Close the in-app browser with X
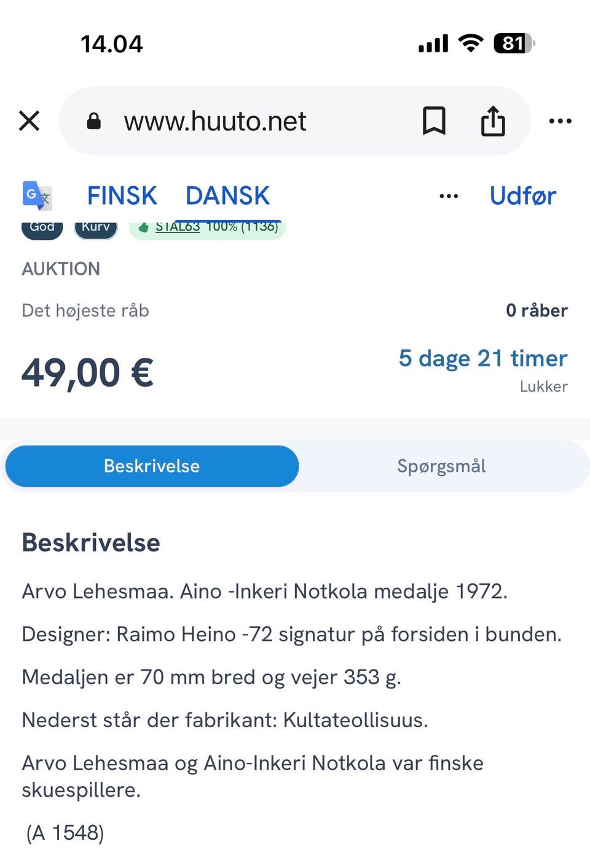This screenshot has height=868, width=590. pos(29,121)
